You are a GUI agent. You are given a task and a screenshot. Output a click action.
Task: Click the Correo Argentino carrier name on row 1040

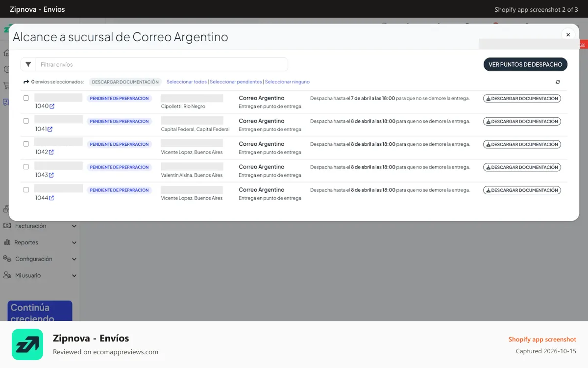pos(262,98)
